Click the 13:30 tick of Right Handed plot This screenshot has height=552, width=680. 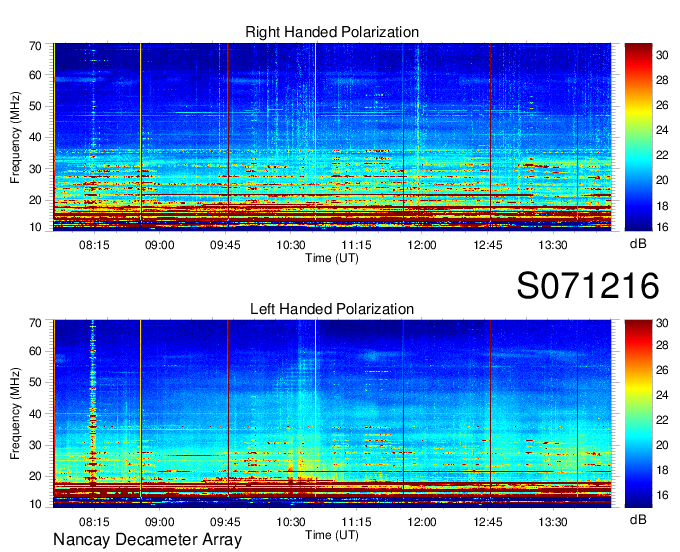point(553,245)
